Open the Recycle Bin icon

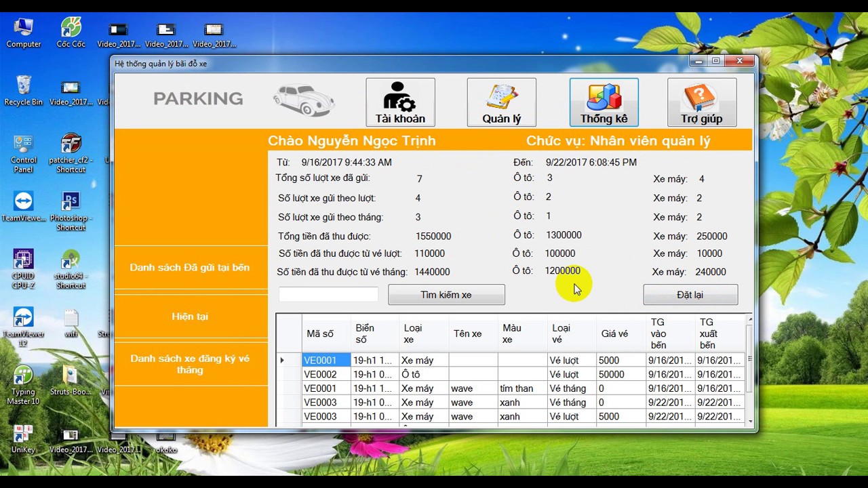click(x=24, y=90)
